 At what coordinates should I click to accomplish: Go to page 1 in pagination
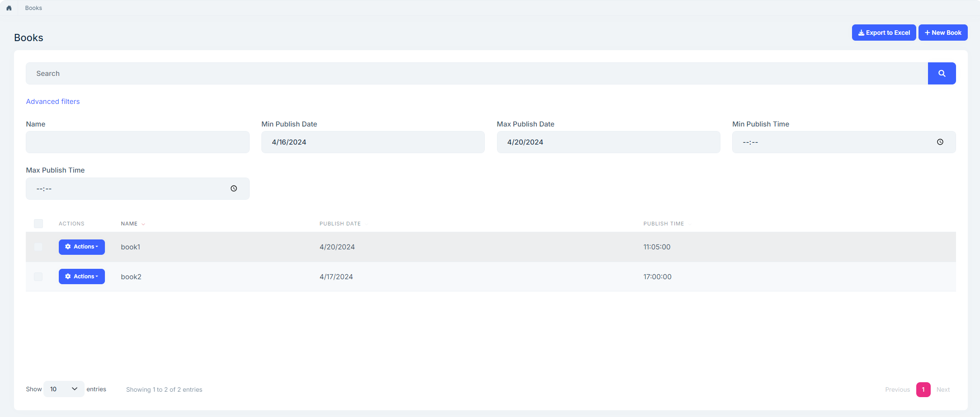[923, 389]
